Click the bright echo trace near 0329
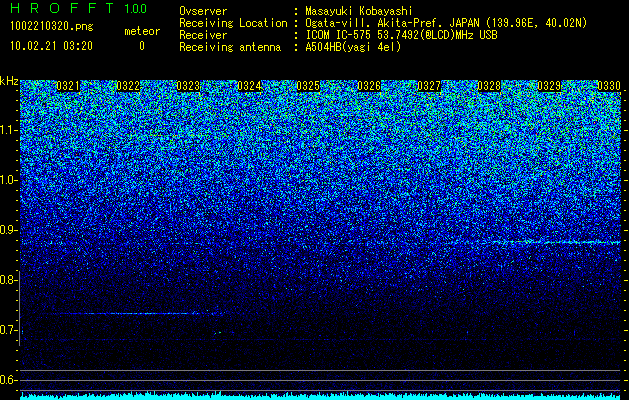 [556, 242]
